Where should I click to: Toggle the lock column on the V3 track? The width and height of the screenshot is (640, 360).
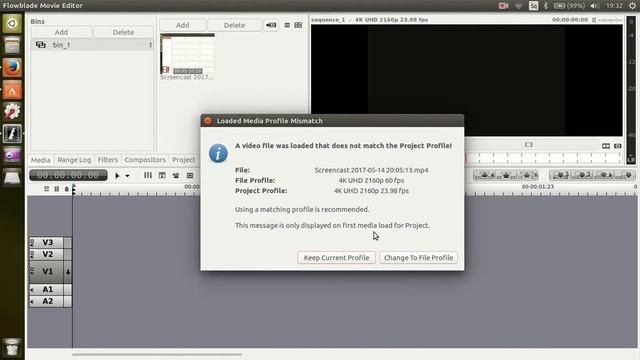[68, 242]
